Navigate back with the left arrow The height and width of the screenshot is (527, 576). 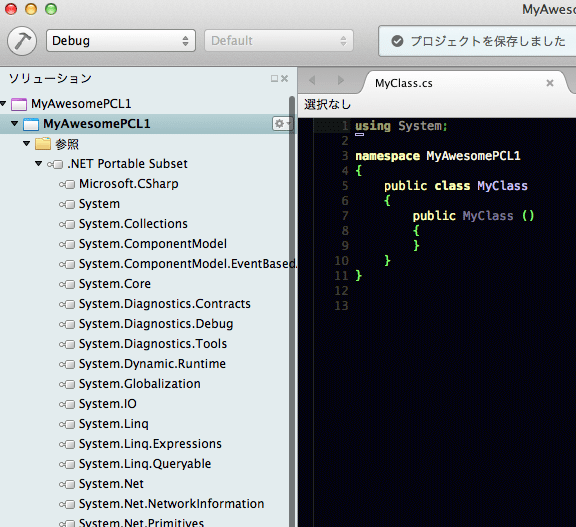(x=312, y=80)
